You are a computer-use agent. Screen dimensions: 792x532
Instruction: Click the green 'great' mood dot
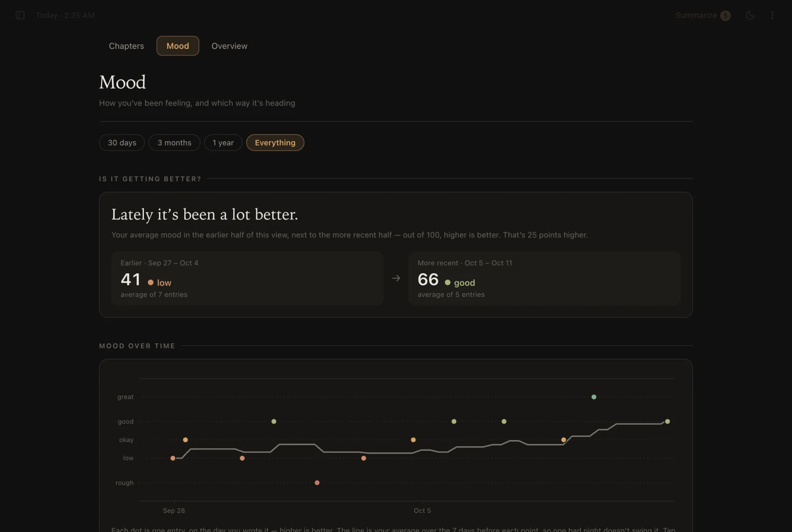tap(594, 397)
